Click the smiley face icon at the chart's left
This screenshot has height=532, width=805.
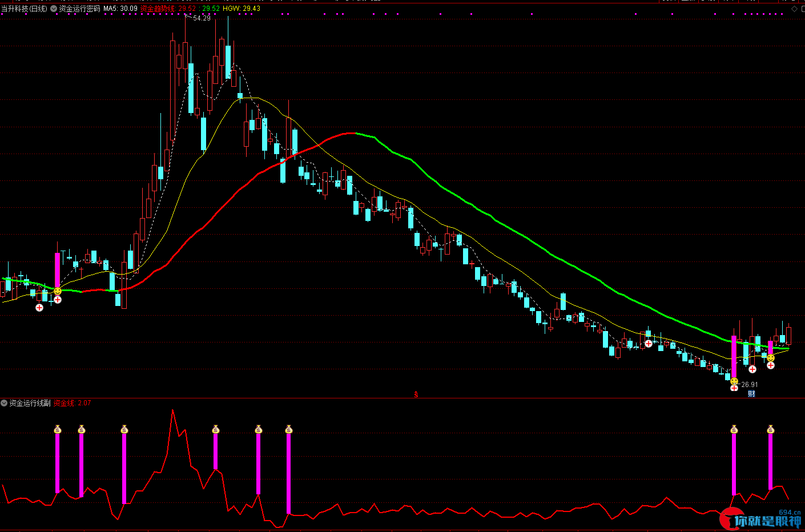pos(58,292)
